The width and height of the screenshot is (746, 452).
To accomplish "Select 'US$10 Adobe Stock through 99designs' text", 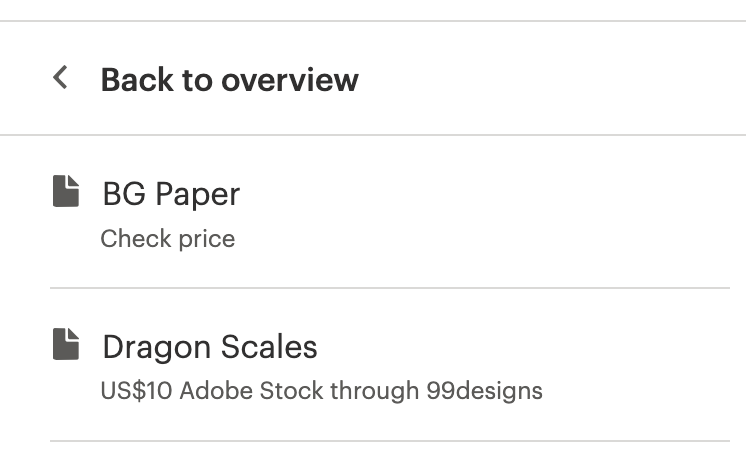I will [x=322, y=391].
